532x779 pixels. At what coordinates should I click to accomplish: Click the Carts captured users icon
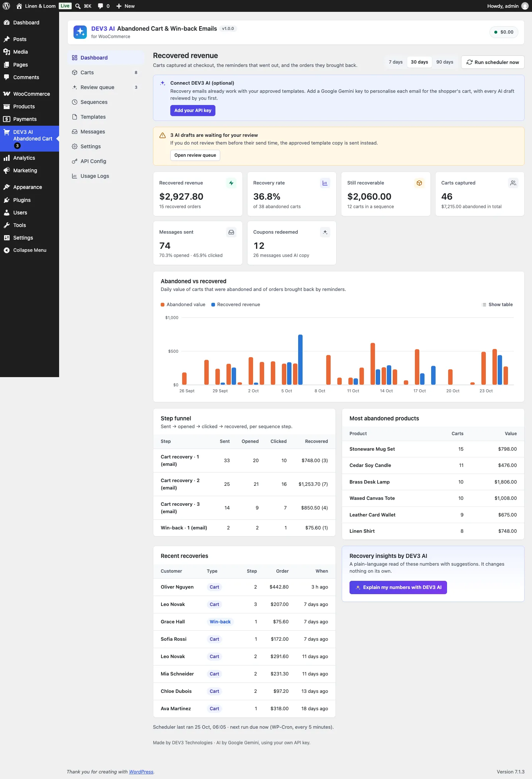coord(513,183)
